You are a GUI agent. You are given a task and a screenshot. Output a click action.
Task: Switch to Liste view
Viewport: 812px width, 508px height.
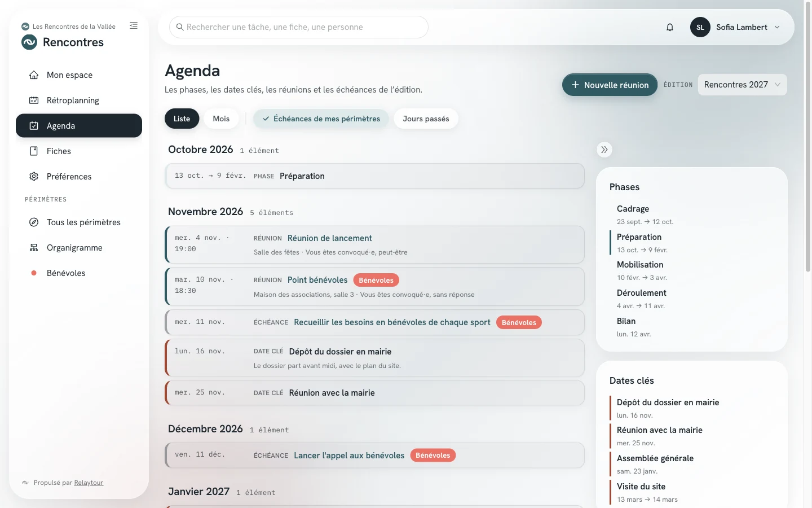(x=182, y=119)
